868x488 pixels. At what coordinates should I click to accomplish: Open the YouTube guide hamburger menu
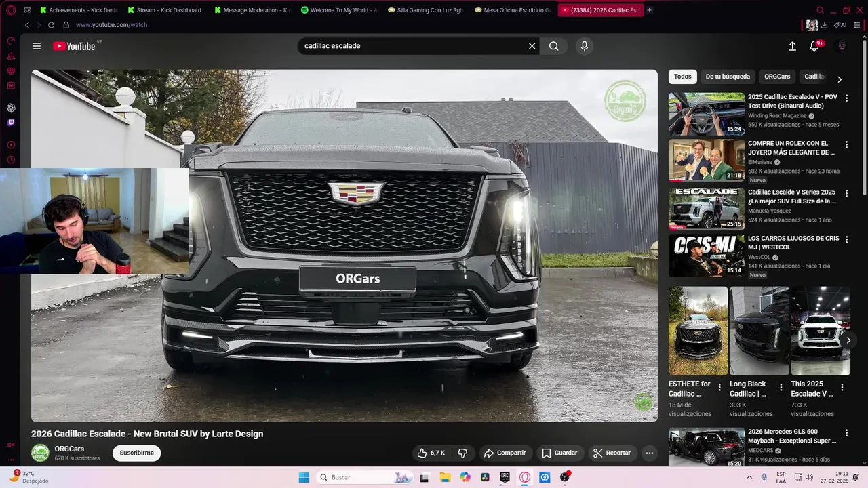37,46
